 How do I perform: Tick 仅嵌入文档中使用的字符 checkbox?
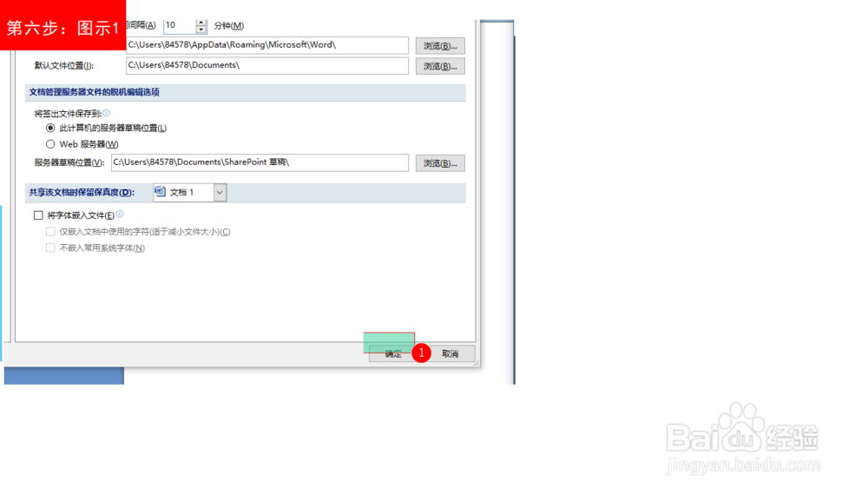[50, 232]
